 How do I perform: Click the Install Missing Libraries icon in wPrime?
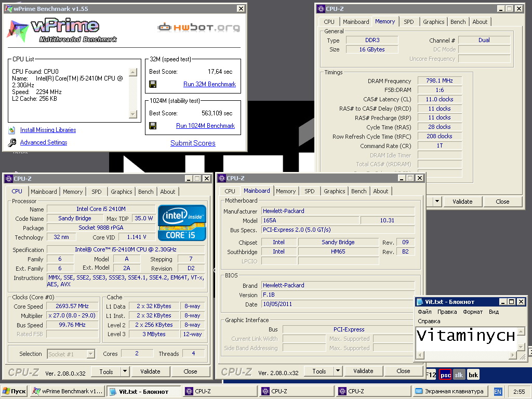point(12,130)
